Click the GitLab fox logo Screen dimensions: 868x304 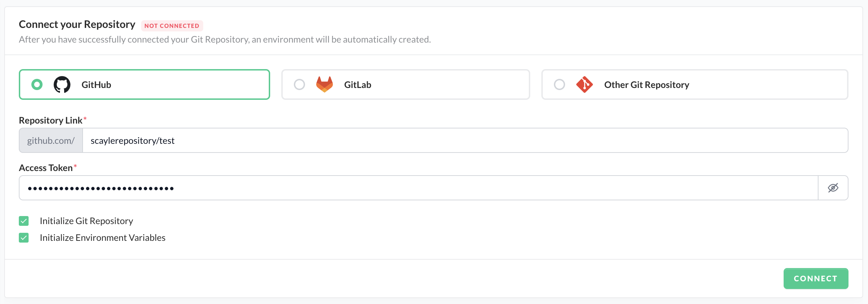325,84
